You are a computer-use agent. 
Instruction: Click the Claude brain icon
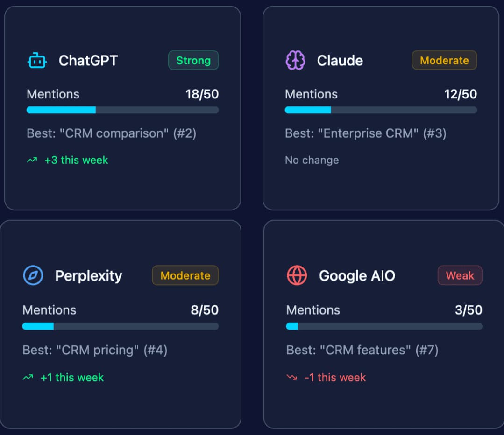tap(295, 61)
